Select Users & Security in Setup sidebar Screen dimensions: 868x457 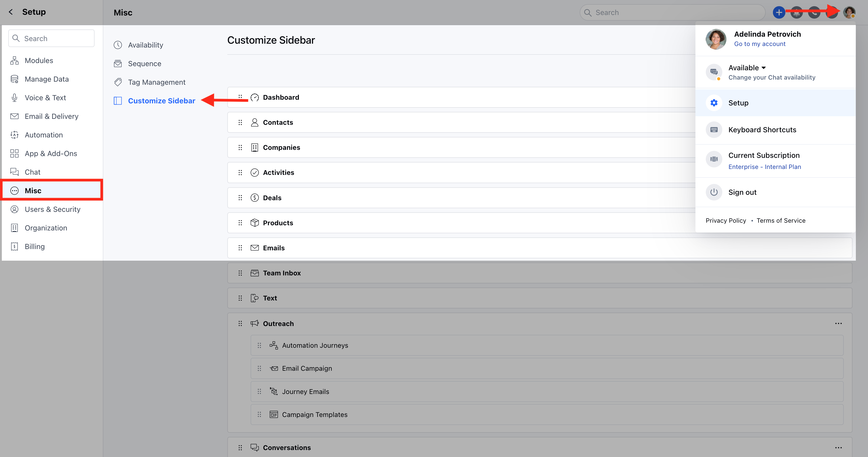(x=52, y=209)
